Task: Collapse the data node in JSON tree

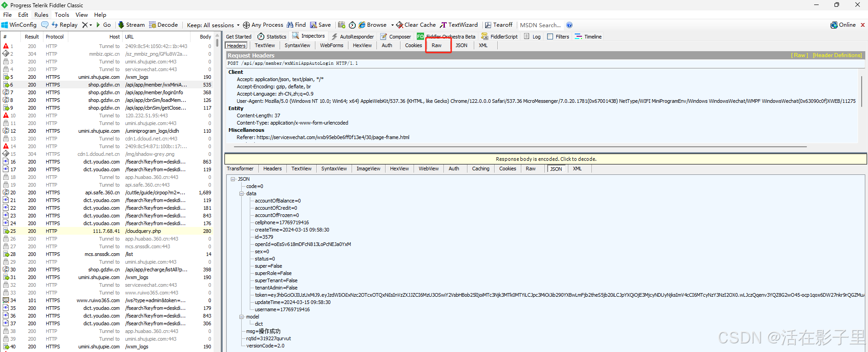Action: [x=241, y=193]
